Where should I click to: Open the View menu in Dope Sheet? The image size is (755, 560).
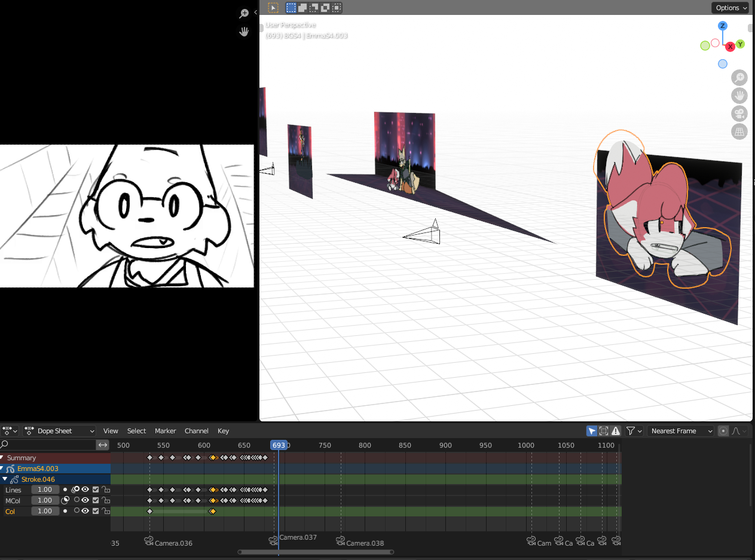pos(111,431)
